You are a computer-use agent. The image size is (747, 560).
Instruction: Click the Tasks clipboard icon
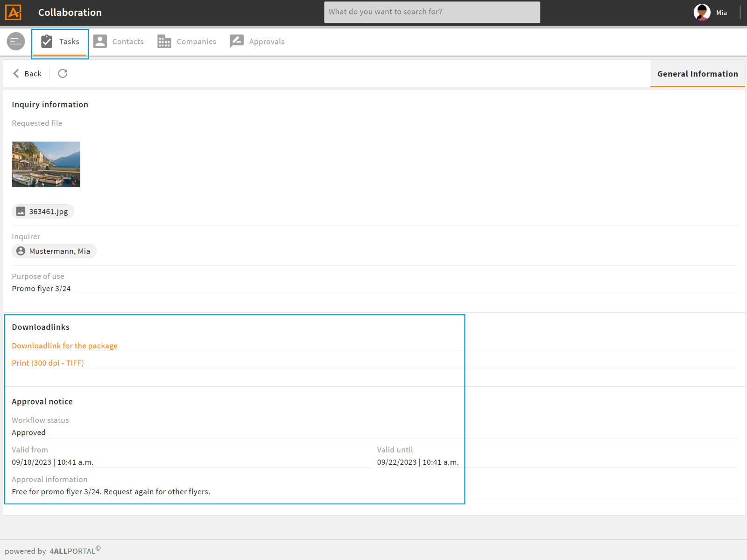click(x=47, y=42)
